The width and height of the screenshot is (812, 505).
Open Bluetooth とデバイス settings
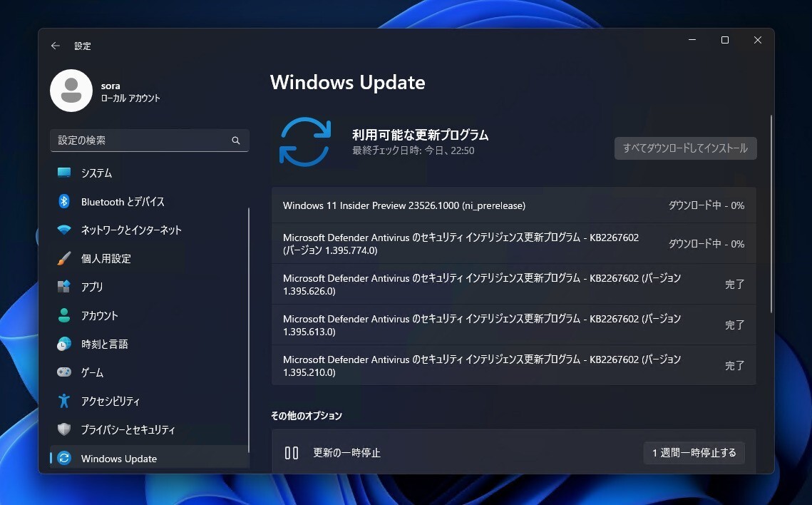coord(123,201)
